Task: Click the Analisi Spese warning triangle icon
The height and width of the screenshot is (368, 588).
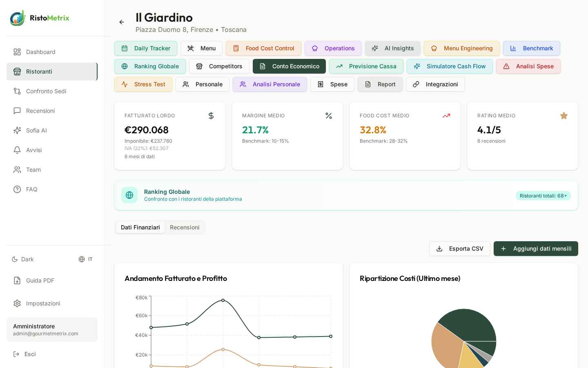Action: pos(506,66)
